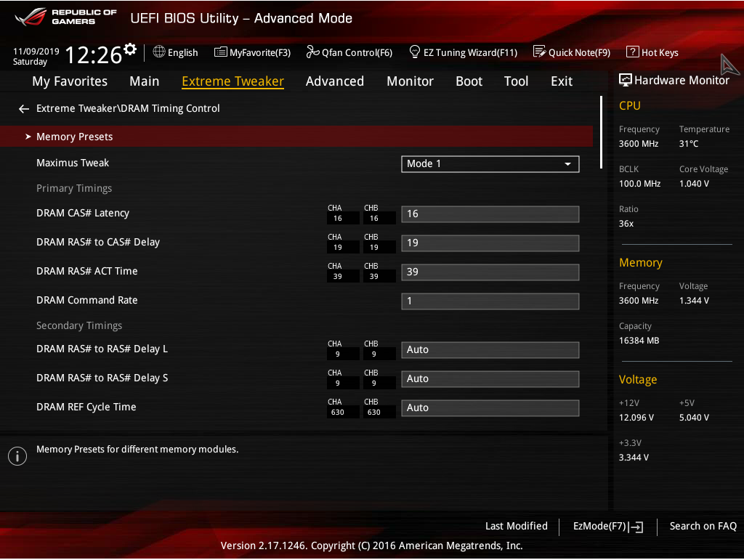Viewport: 744px width, 560px height.
Task: Click the Hot Keys question mark icon
Action: [x=633, y=52]
